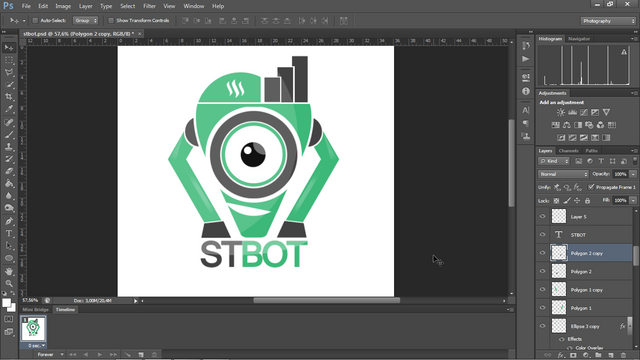Click the canvas vertical scrollbar
This screenshot has width=640, height=360.
(511, 163)
